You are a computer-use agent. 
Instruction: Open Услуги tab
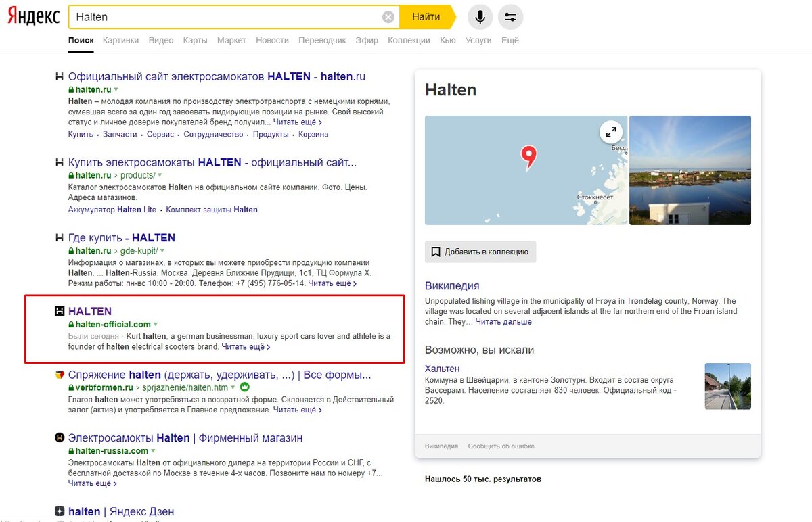pyautogui.click(x=478, y=41)
